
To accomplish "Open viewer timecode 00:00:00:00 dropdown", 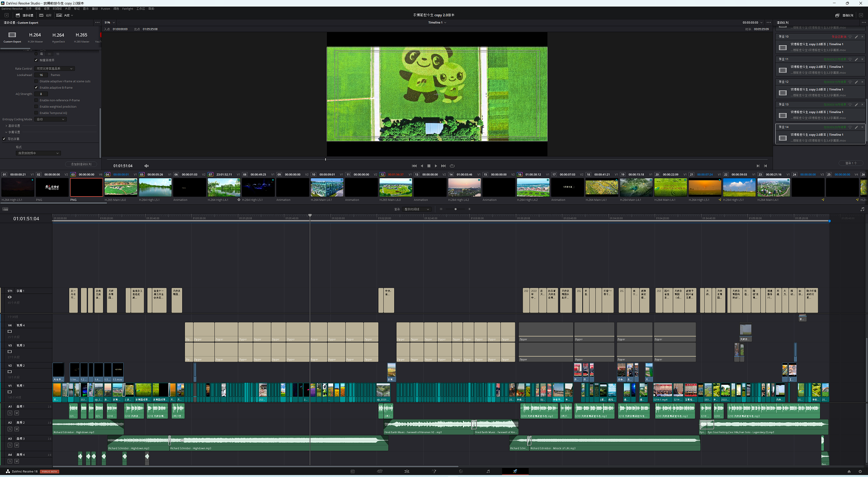I will tap(752, 23).
